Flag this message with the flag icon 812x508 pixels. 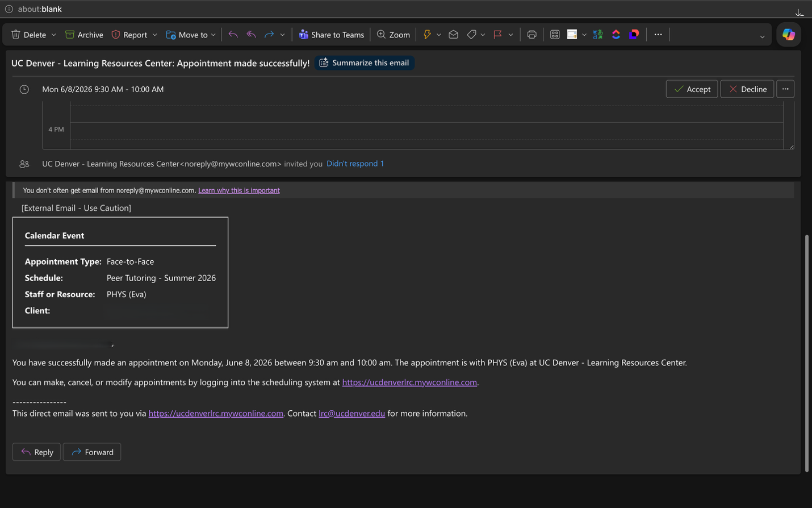click(x=498, y=35)
